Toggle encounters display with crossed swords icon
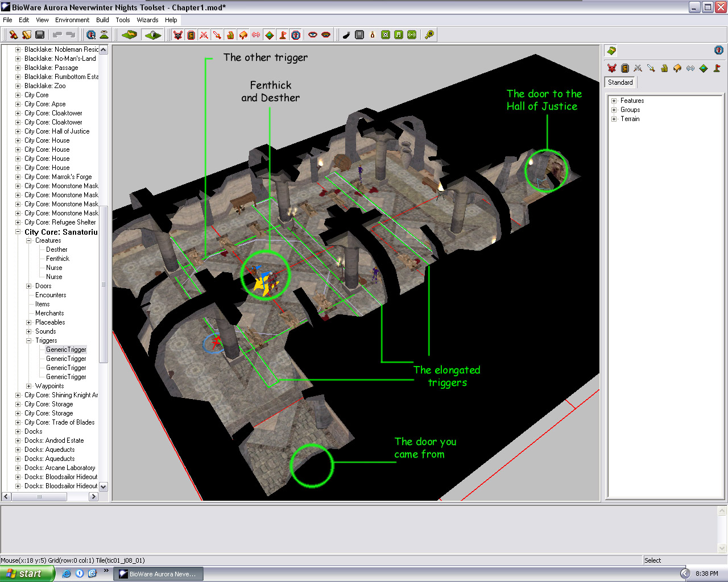 pos(204,35)
